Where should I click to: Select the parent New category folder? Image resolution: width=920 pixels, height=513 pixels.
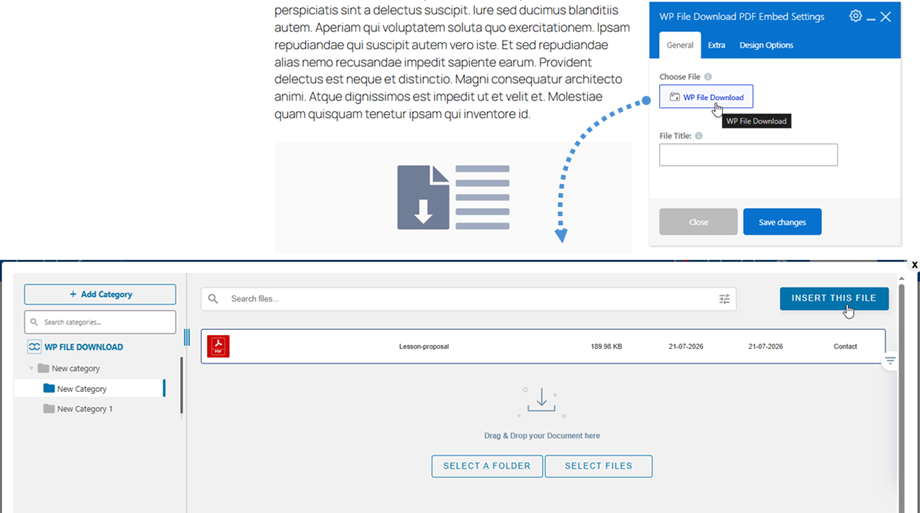(x=76, y=369)
